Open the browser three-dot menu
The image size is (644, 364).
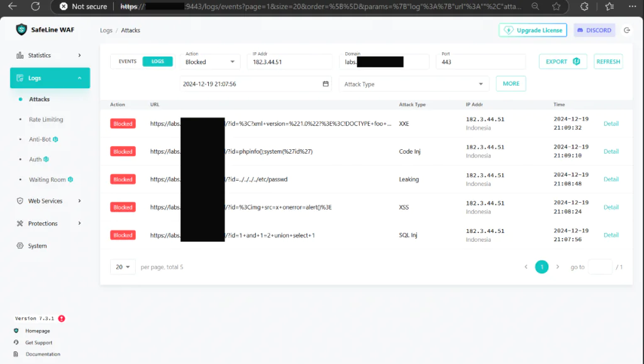[633, 6]
